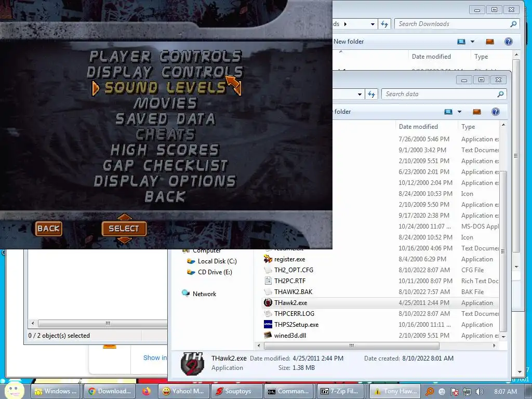The width and height of the screenshot is (532, 399).
Task: Click change view icon in Downloads window
Action: click(x=461, y=42)
